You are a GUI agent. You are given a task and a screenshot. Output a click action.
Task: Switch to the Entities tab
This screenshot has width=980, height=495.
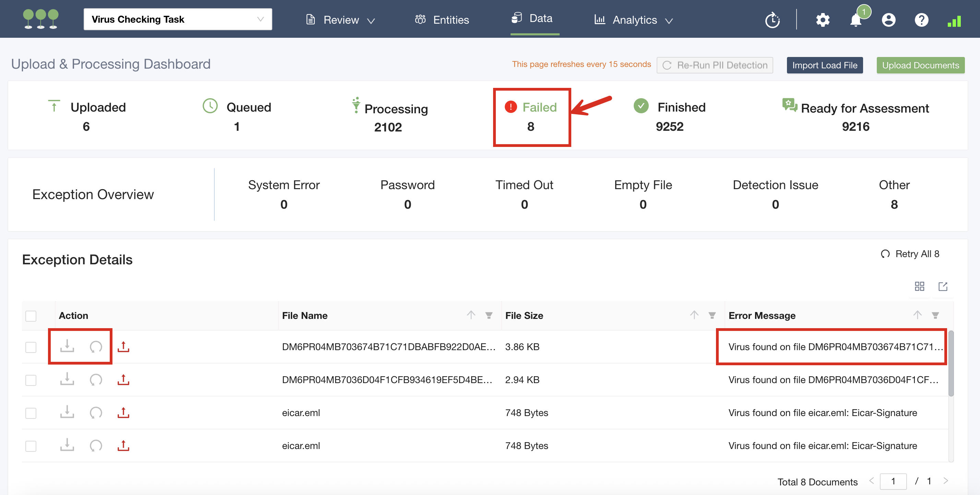point(442,20)
